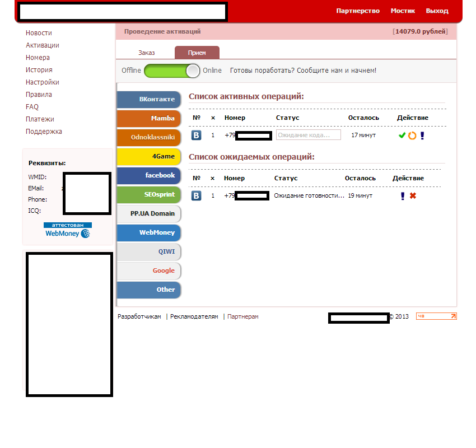Open the Номера sidebar link
Viewport: 476px width, 448px height.
[x=38, y=58]
